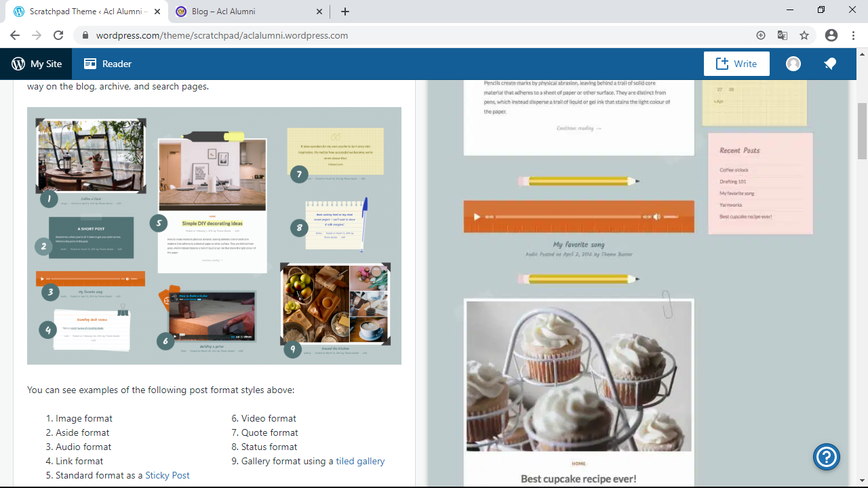Image resolution: width=868 pixels, height=488 pixels.
Task: Open the help question mark button
Action: point(827,457)
